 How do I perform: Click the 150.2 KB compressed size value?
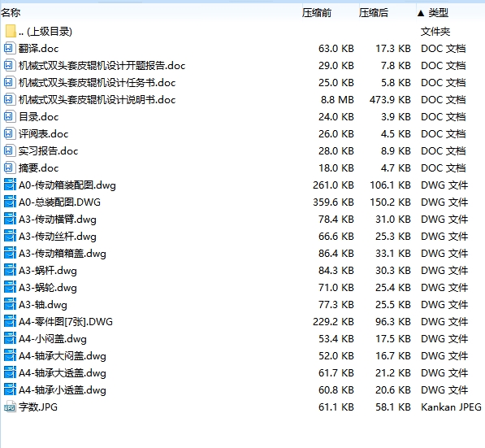(x=390, y=202)
